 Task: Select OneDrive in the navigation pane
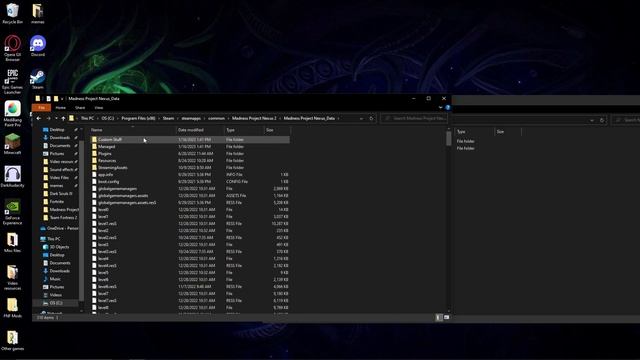pyautogui.click(x=59, y=228)
